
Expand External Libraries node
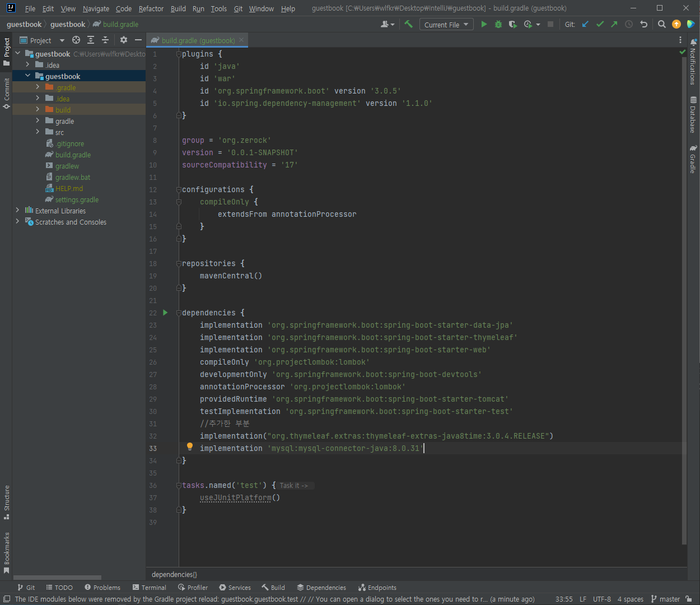click(17, 210)
